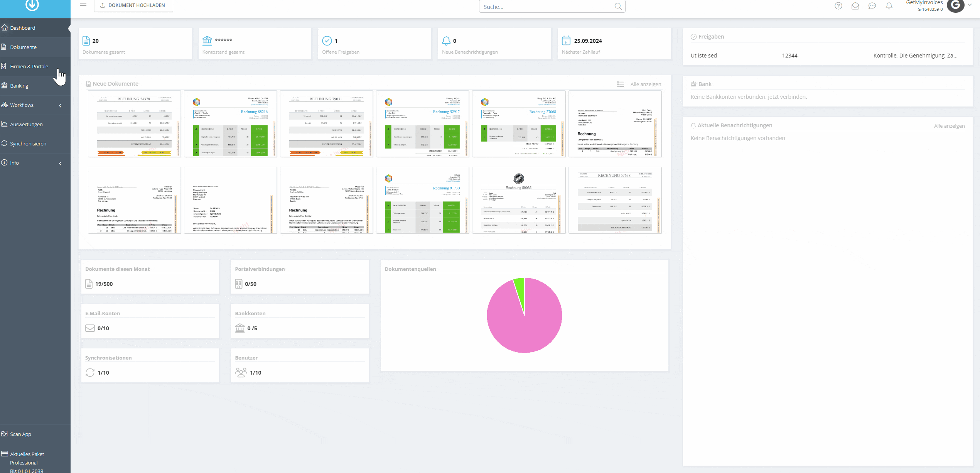Click the Kontostand gesamt bank icon
980x473 pixels.
[x=207, y=40]
